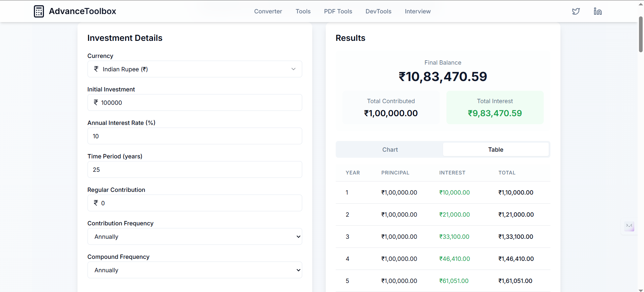Click the AdvanceToolbox brand name
The image size is (644, 292).
click(83, 11)
